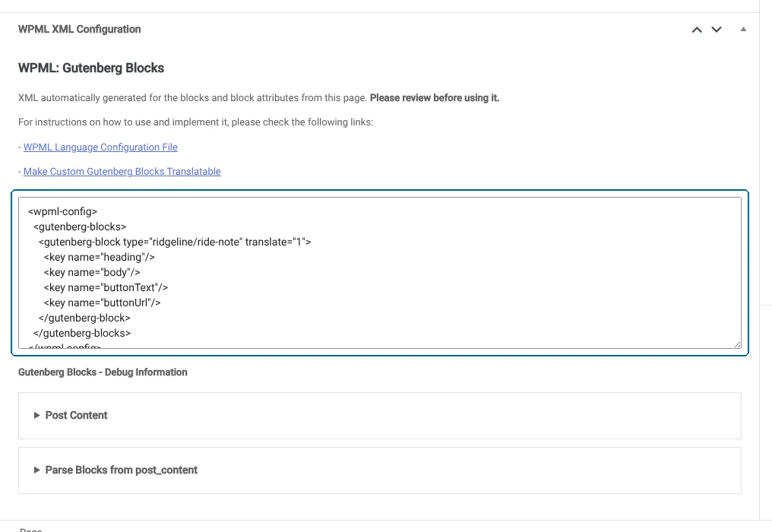Open WPML Language Configuration File link

pos(100,147)
